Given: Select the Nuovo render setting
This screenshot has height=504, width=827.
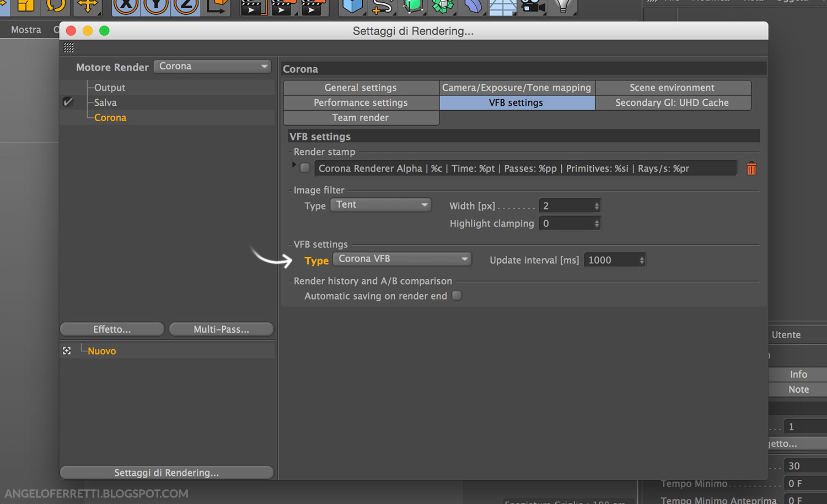Looking at the screenshot, I should click(x=102, y=351).
